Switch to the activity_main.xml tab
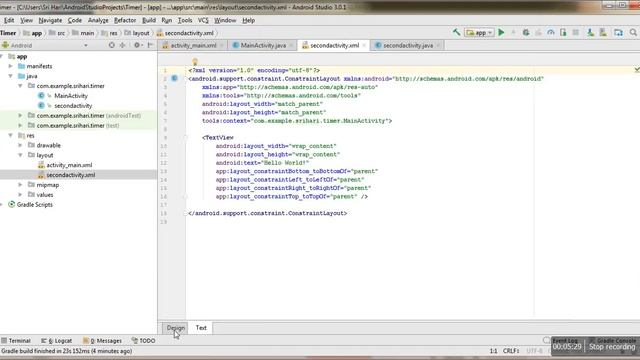The image size is (640, 360). point(193,45)
